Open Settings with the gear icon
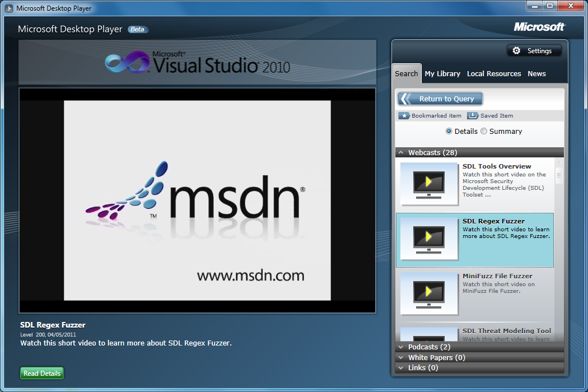 [516, 50]
